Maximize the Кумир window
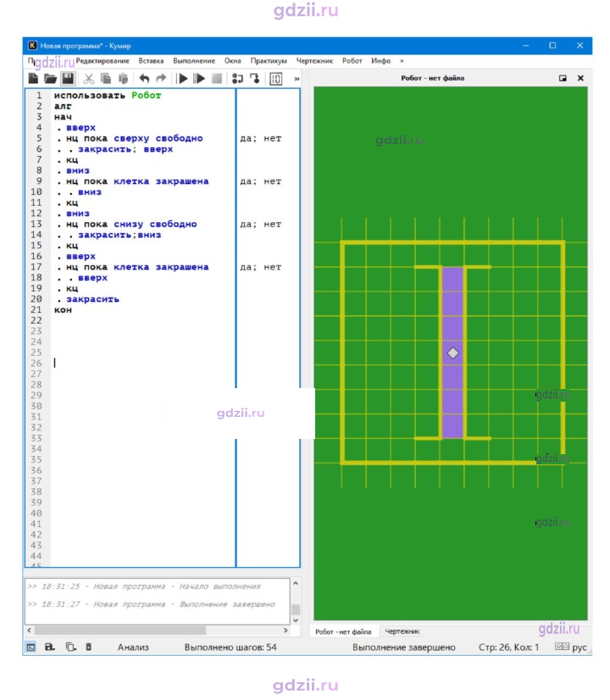610x700 pixels. pyautogui.click(x=552, y=46)
